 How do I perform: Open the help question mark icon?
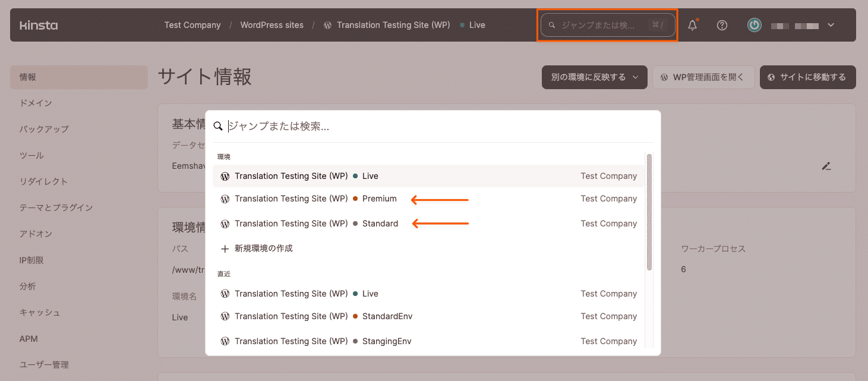(x=722, y=25)
